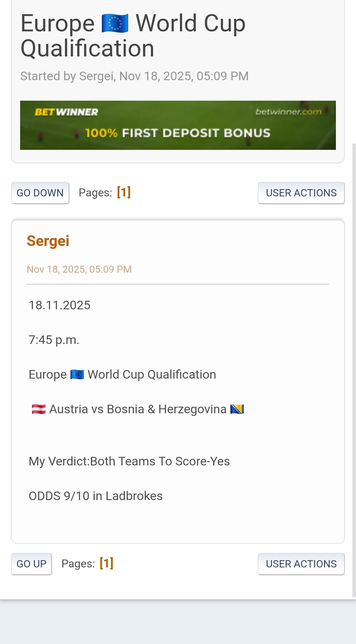Click the orange post timestamp Nov 18, 2025
Screen dimensions: 356x644
tap(79, 269)
